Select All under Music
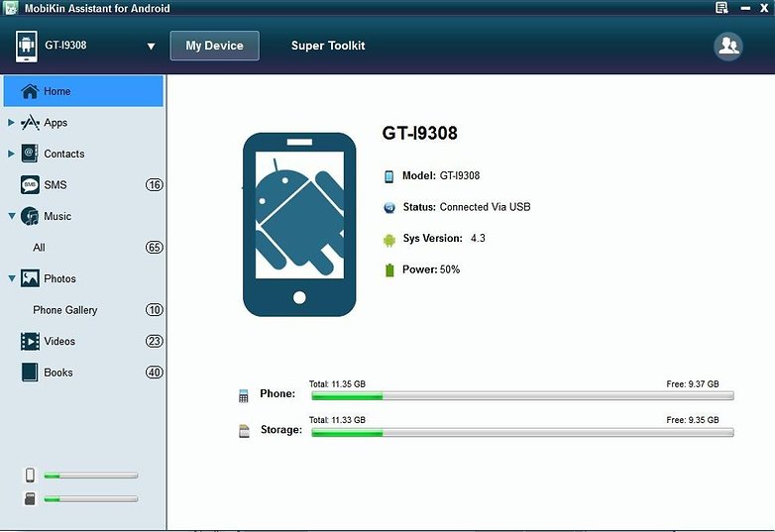The width and height of the screenshot is (775, 532). (39, 247)
